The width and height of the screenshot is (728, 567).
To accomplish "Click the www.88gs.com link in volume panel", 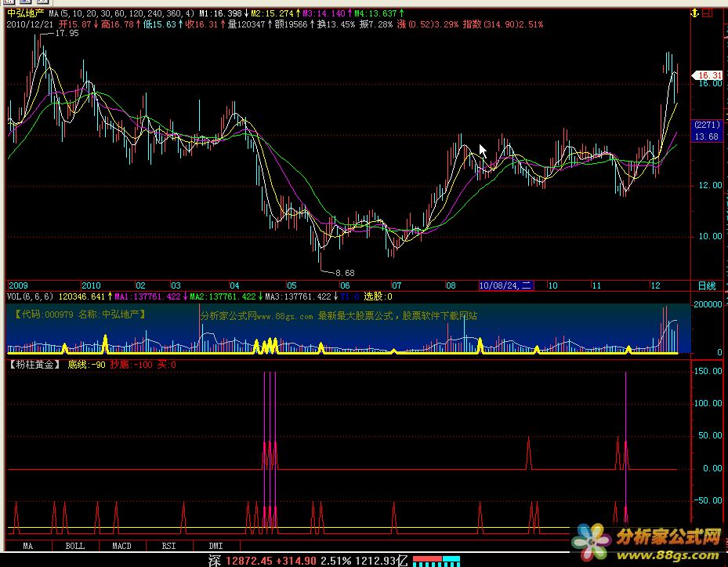I will coord(284,317).
